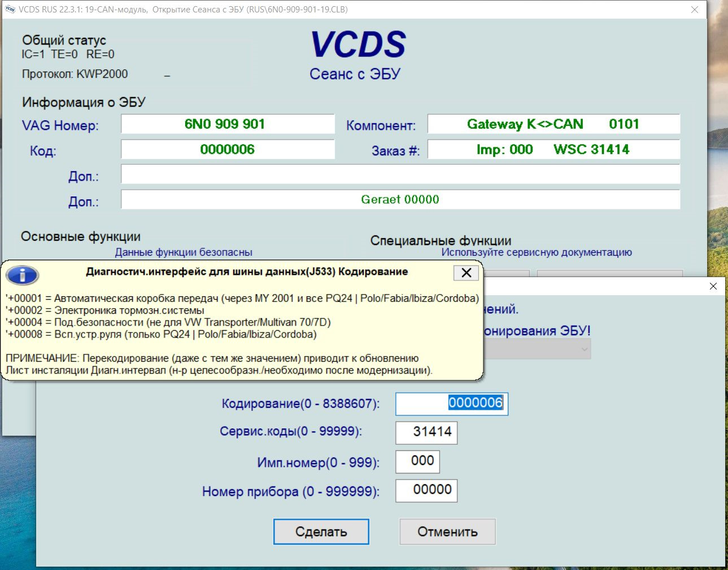The width and height of the screenshot is (728, 570).
Task: Click the Данные функции безопасны label
Action: point(184,252)
